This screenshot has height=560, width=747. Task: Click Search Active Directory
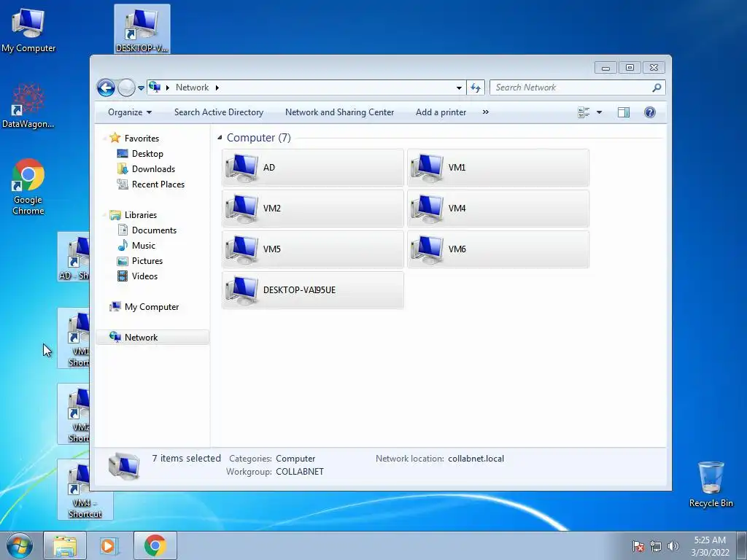[219, 112]
